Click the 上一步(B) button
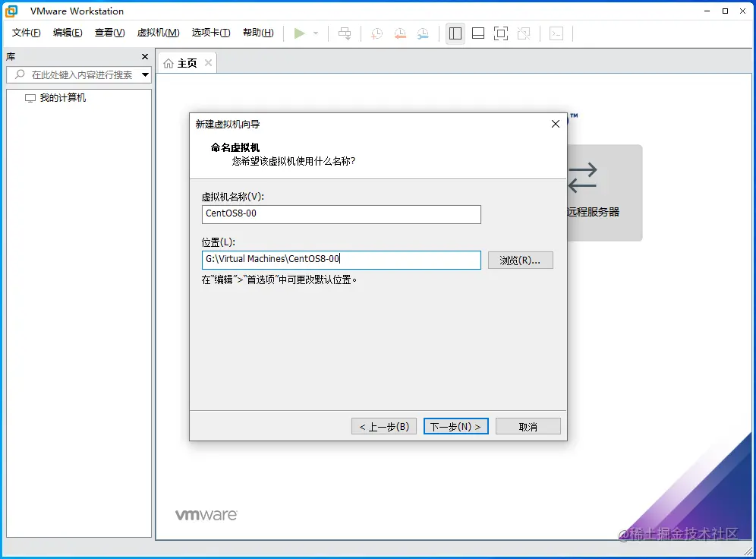756x559 pixels. [x=383, y=426]
